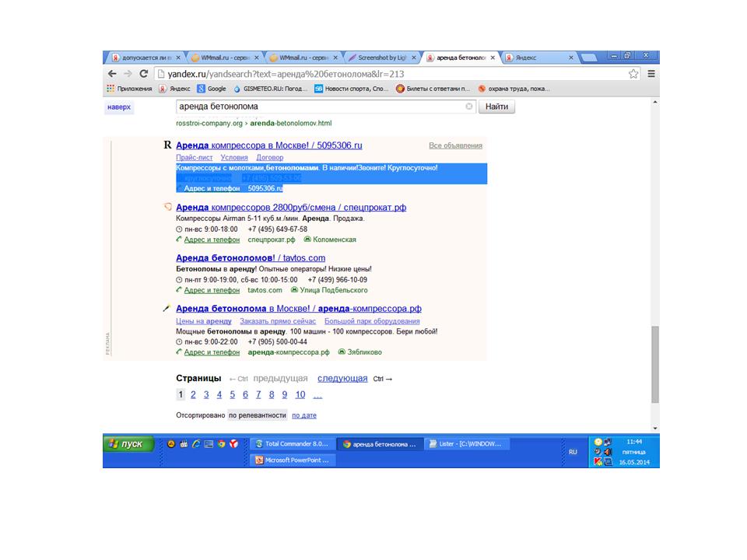
Task: Open the охрана труда bookmark
Action: tap(514, 89)
